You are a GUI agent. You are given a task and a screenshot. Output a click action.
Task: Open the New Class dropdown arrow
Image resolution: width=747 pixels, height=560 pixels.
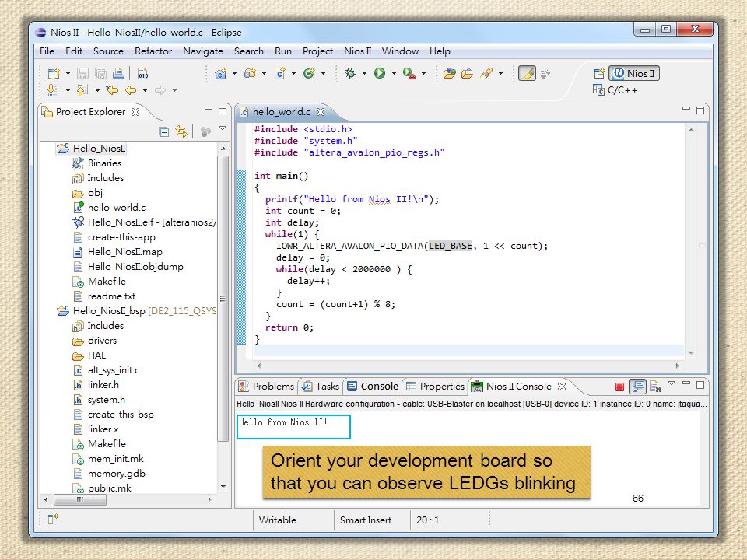point(323,73)
